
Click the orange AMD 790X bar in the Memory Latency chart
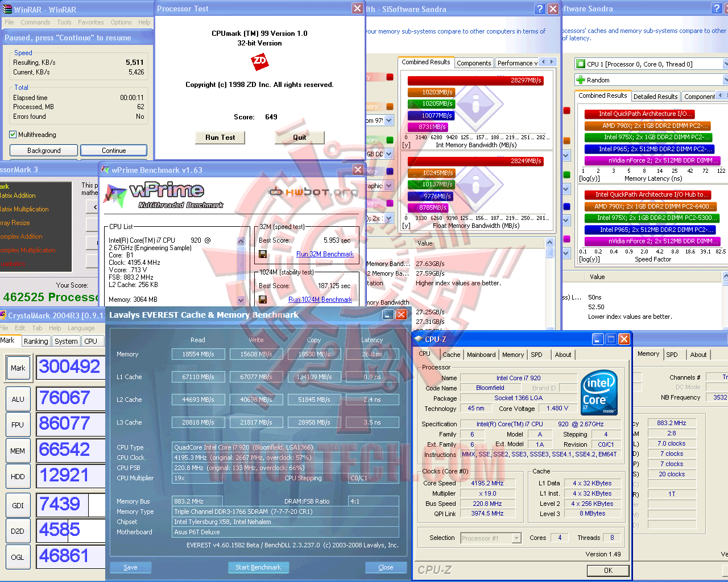click(647, 126)
